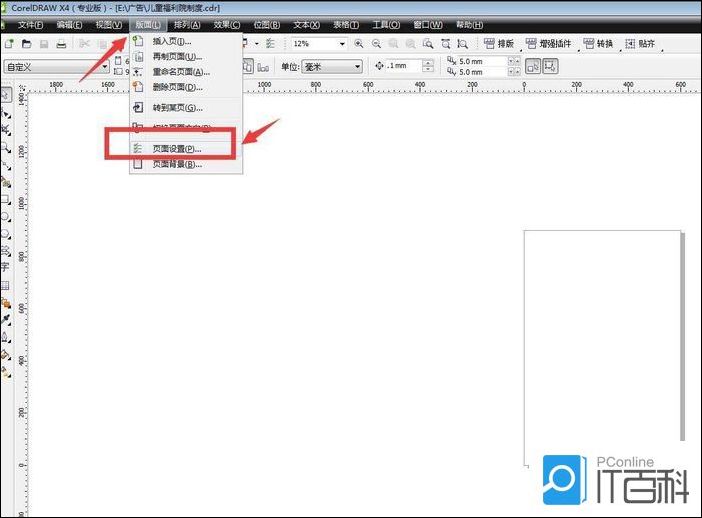
Task: Open the 位图(B) menu
Action: (267, 25)
